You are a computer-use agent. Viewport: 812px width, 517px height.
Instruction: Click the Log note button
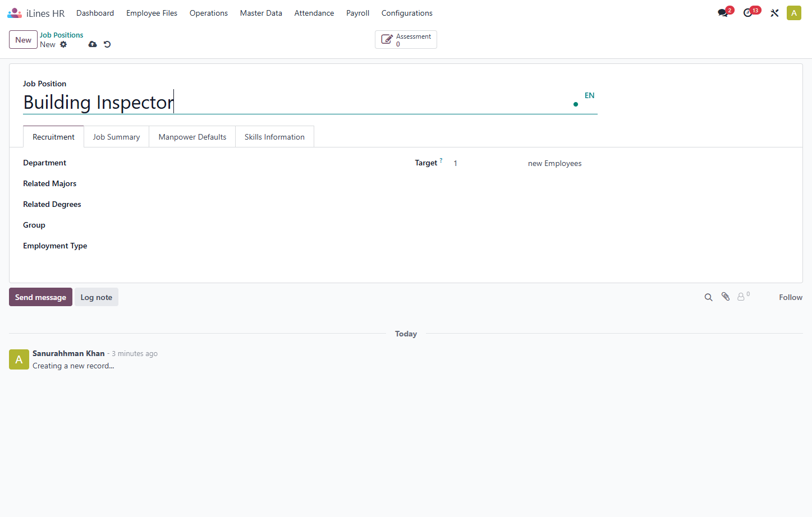(x=97, y=297)
